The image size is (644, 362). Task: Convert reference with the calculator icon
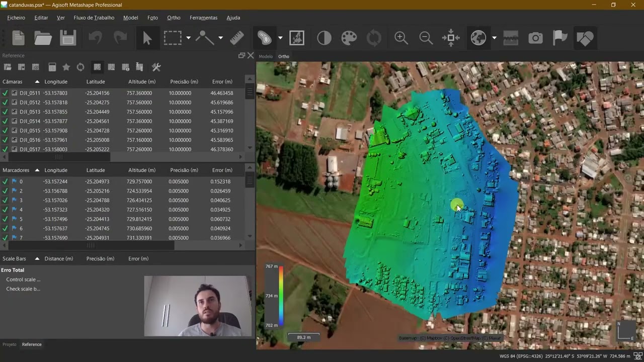(x=52, y=67)
